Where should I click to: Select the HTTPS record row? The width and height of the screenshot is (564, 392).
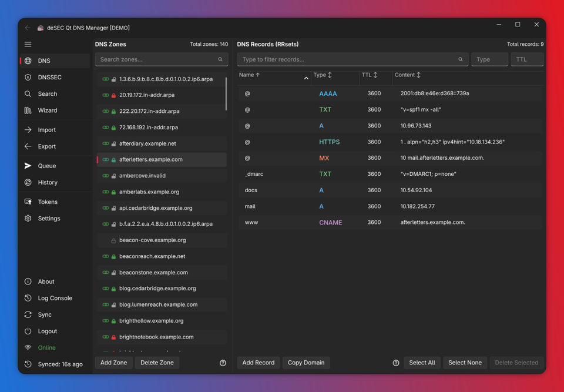pyautogui.click(x=390, y=142)
